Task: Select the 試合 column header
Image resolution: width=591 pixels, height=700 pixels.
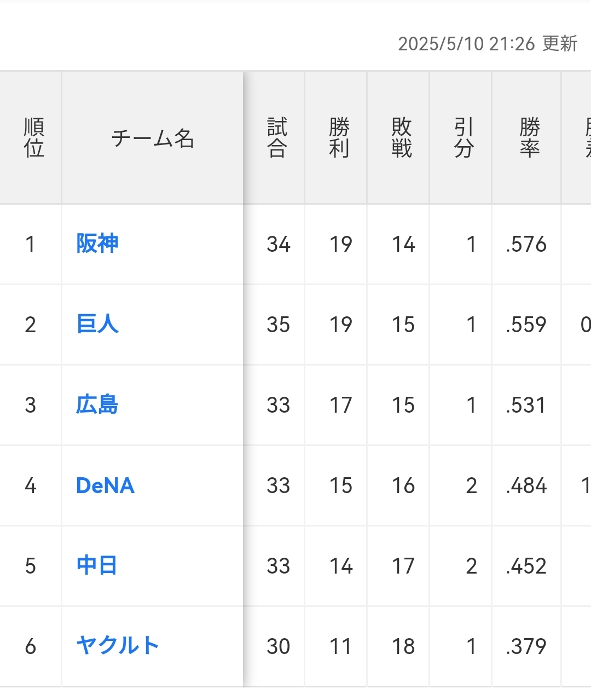Action: tap(277, 138)
